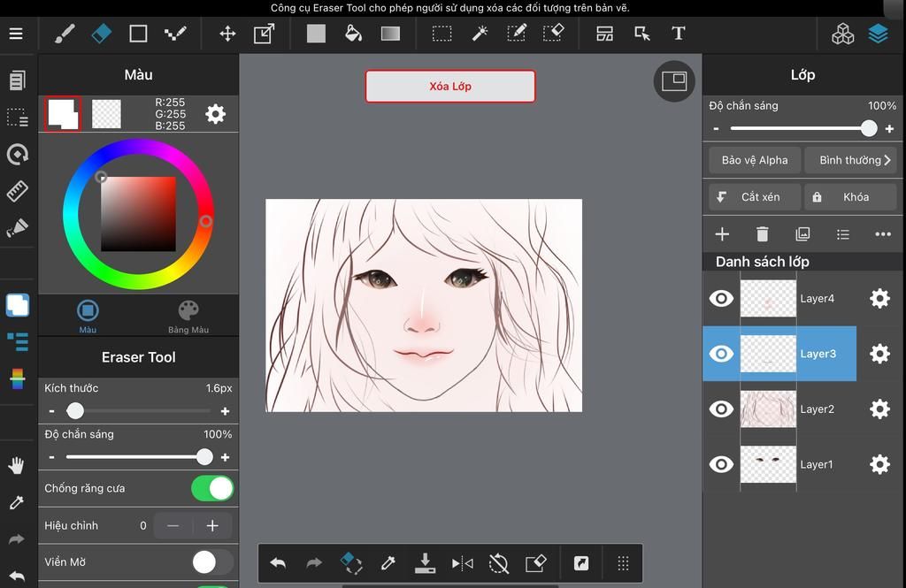Screen dimensions: 906x588
Task: Toggle the Khóa layer lock
Action: pyautogui.click(x=850, y=197)
